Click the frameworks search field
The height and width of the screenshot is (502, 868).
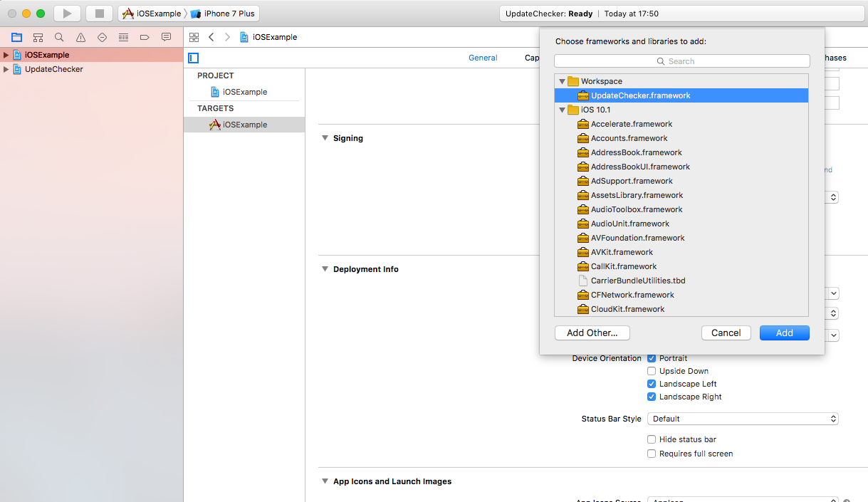(681, 61)
